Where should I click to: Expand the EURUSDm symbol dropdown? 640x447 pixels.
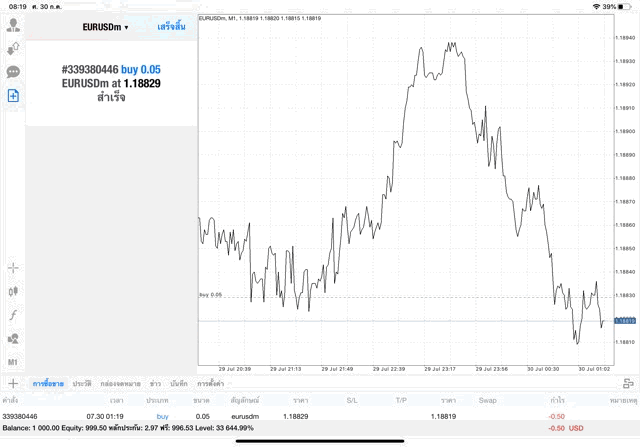[105, 27]
